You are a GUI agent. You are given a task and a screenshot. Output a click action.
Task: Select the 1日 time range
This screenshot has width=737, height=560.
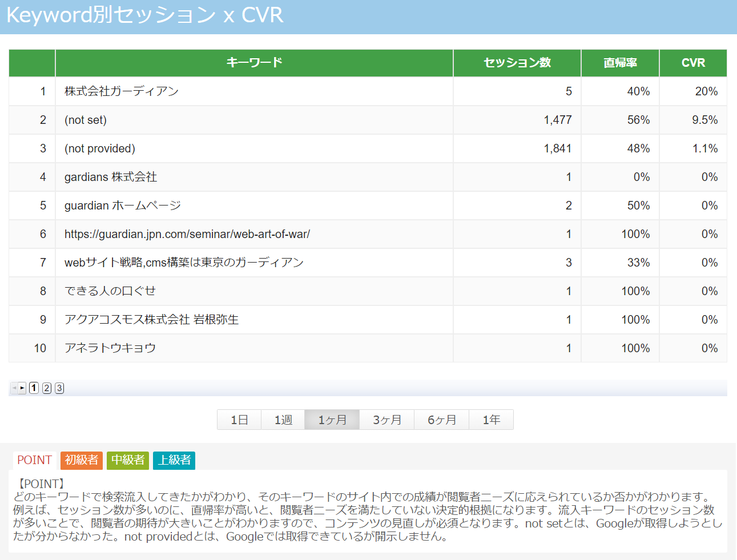tap(239, 420)
